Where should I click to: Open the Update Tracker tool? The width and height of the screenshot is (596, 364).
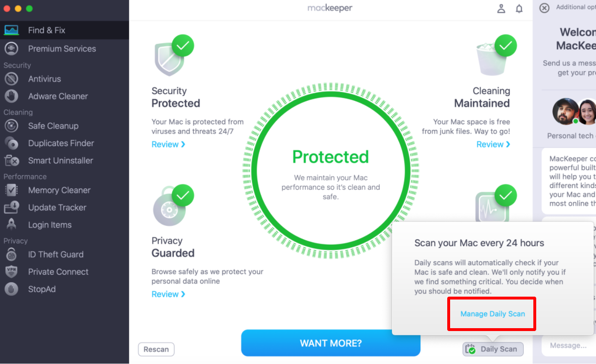tap(65, 207)
